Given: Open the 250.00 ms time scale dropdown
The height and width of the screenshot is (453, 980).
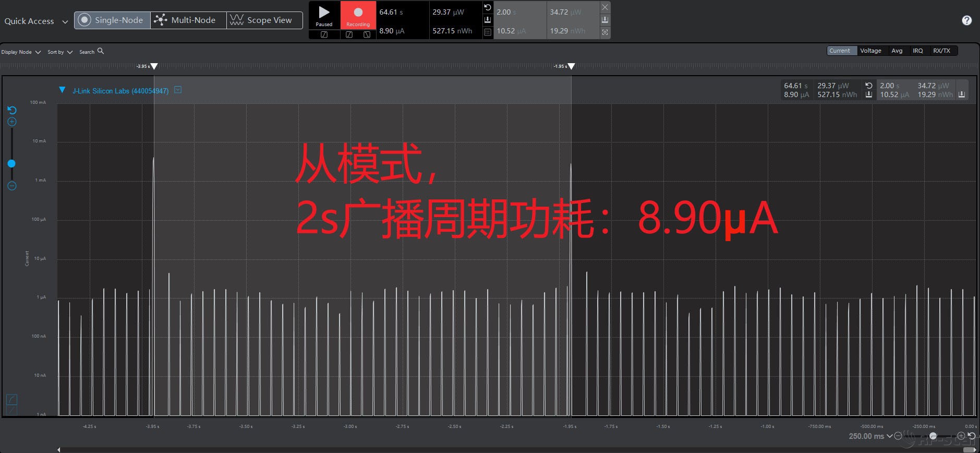Looking at the screenshot, I should [x=870, y=436].
